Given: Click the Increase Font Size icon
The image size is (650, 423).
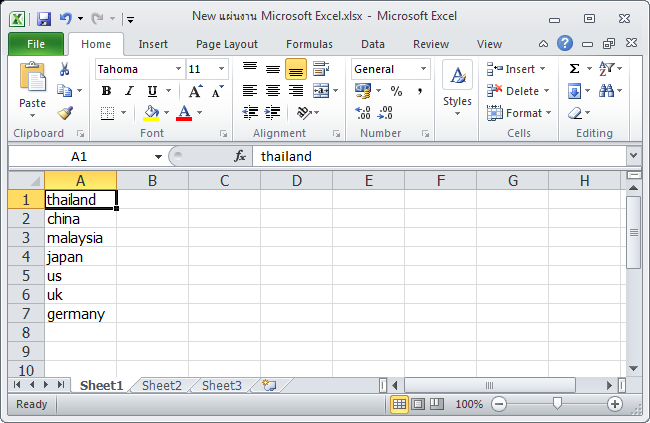Looking at the screenshot, I should pyautogui.click(x=196, y=91).
